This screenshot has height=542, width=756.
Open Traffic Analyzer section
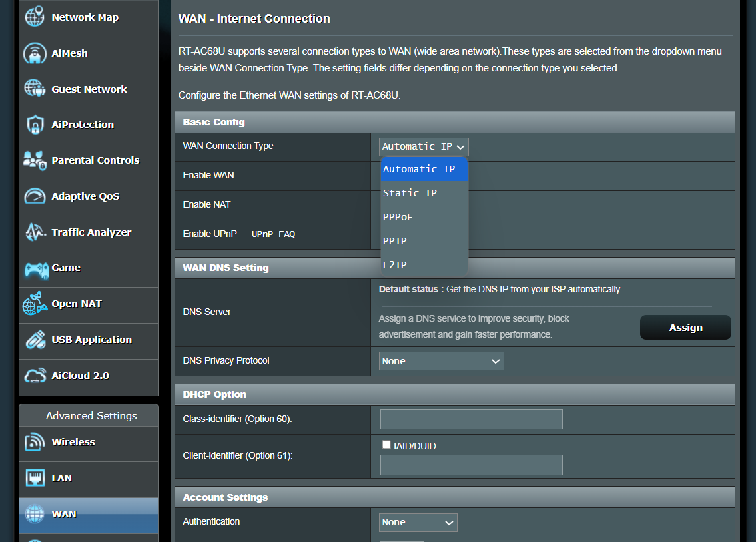point(89,234)
